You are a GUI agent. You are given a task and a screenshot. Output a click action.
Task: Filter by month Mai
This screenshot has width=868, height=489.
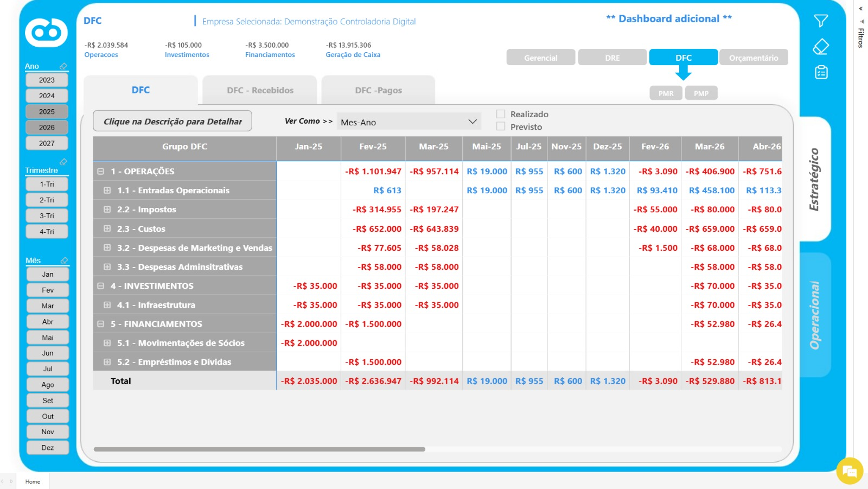click(48, 337)
